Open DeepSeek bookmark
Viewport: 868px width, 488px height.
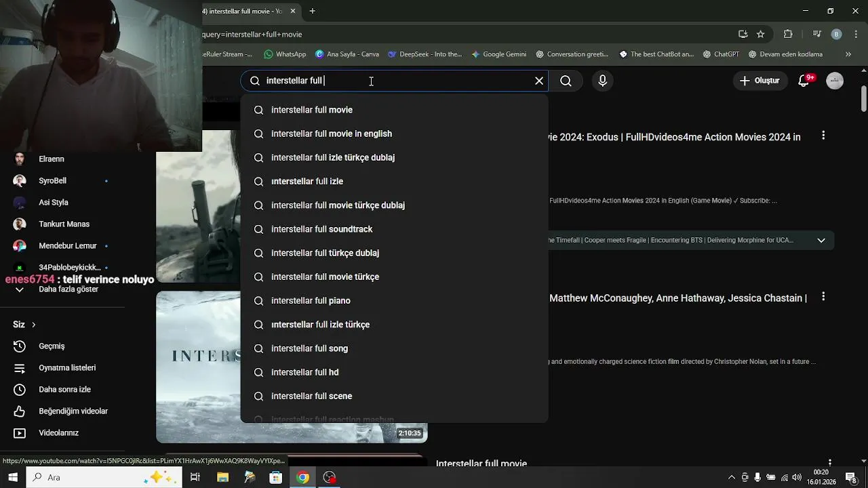click(x=425, y=54)
